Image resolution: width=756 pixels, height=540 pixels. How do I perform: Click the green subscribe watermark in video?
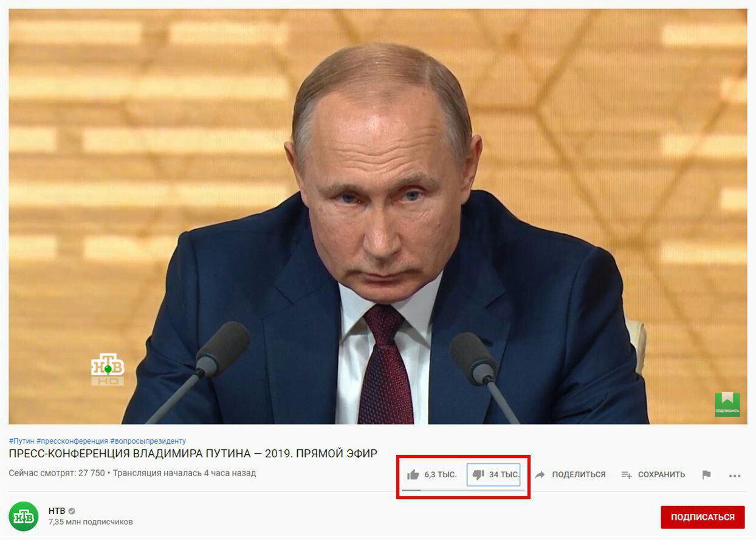727,405
